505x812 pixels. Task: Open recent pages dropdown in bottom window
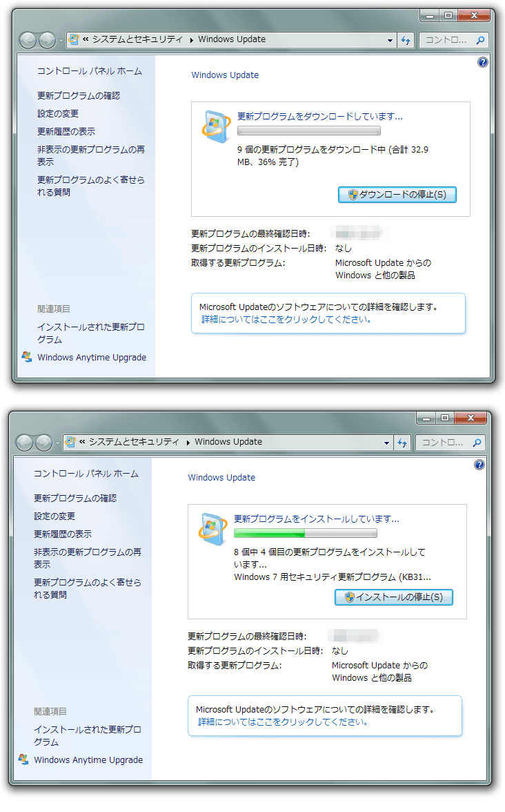tap(57, 443)
